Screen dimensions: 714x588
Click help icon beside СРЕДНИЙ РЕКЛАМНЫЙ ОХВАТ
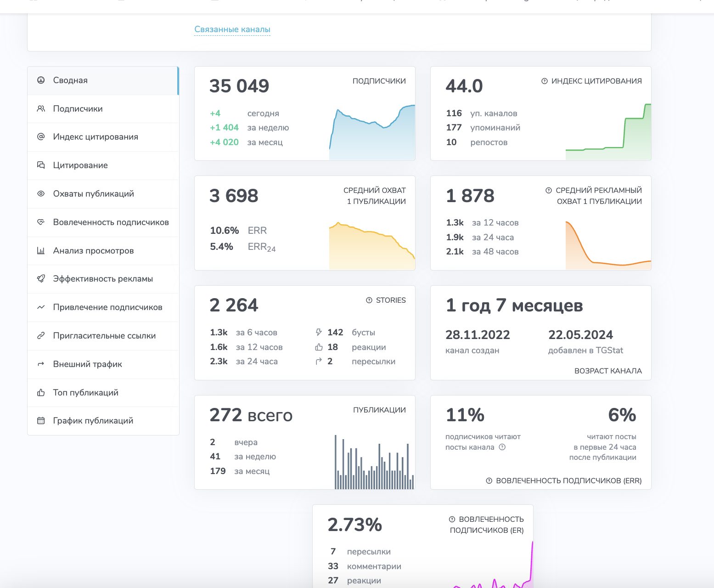(549, 190)
